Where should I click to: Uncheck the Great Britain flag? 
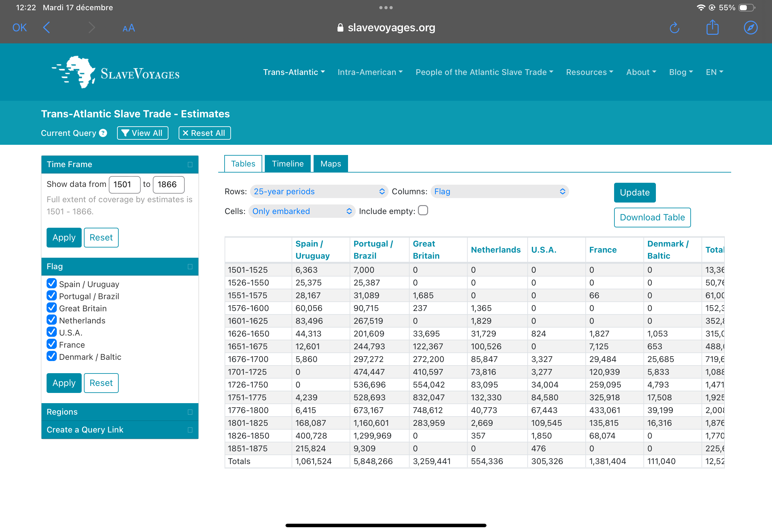pyautogui.click(x=52, y=308)
